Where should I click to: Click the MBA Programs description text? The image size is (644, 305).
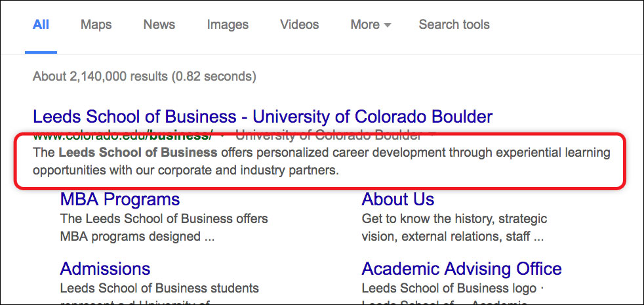pyautogui.click(x=164, y=228)
